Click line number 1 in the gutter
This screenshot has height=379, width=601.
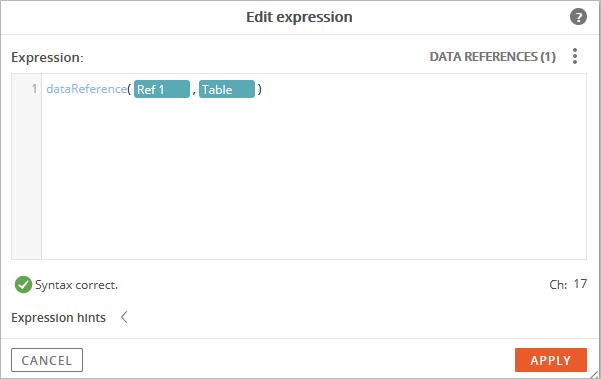[x=34, y=89]
